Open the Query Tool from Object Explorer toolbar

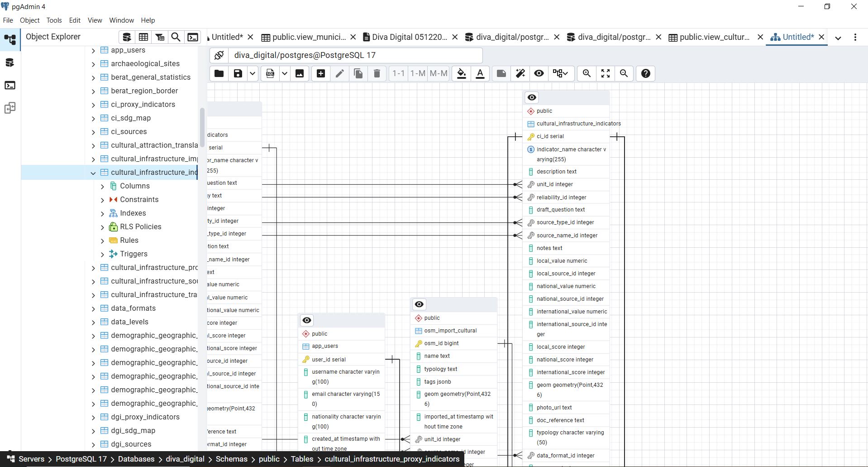pos(193,37)
